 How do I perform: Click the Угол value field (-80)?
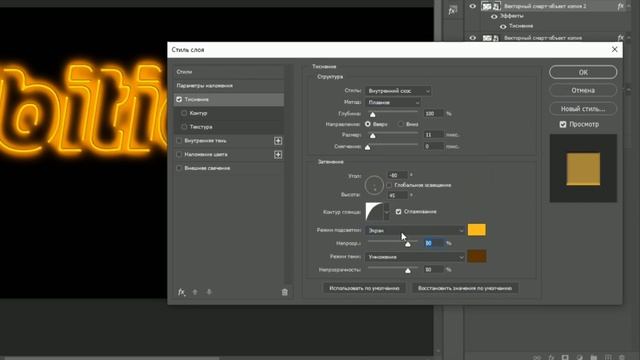point(397,175)
